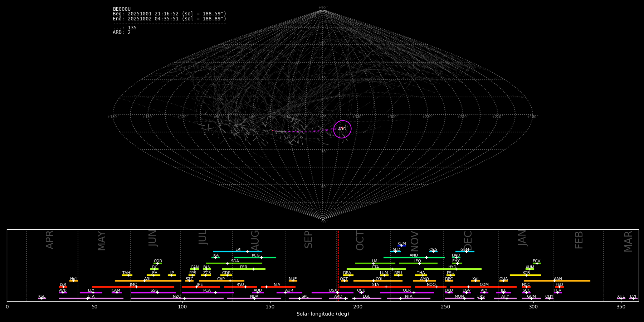
Task: Click the OCT month label
Action: click(360, 240)
